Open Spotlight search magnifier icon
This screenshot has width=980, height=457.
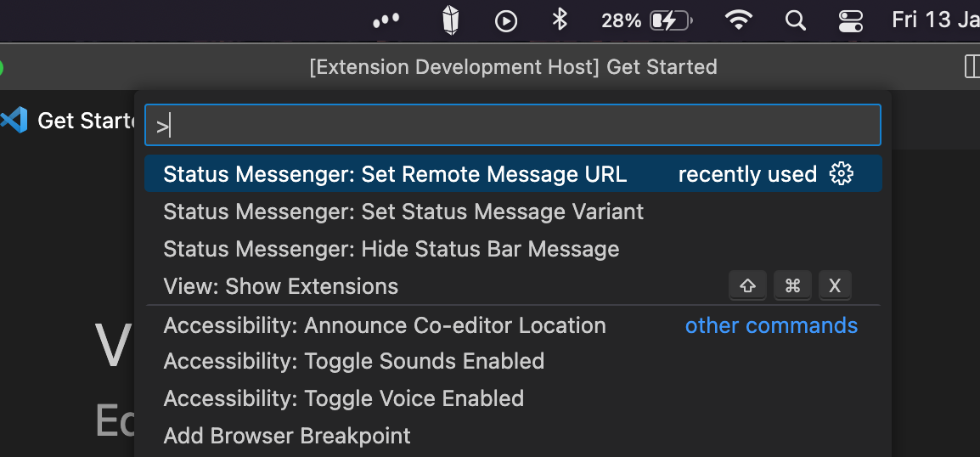tap(795, 20)
